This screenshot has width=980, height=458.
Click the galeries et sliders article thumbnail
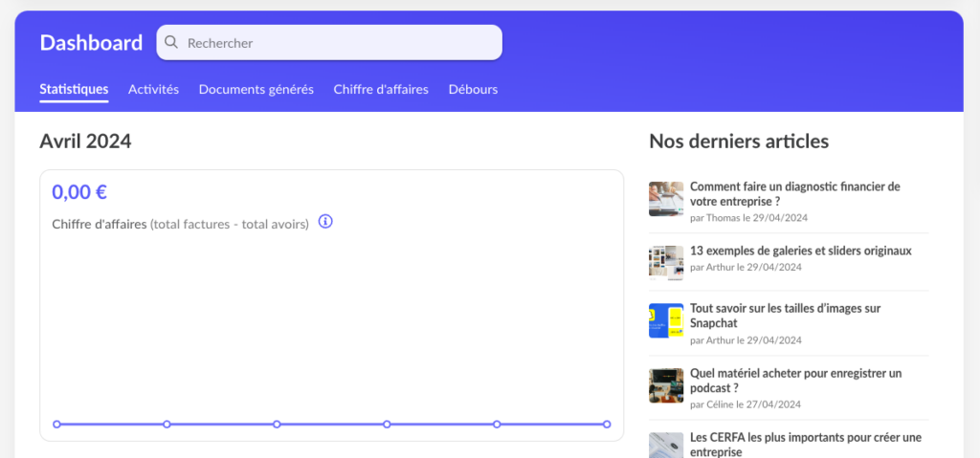(666, 261)
